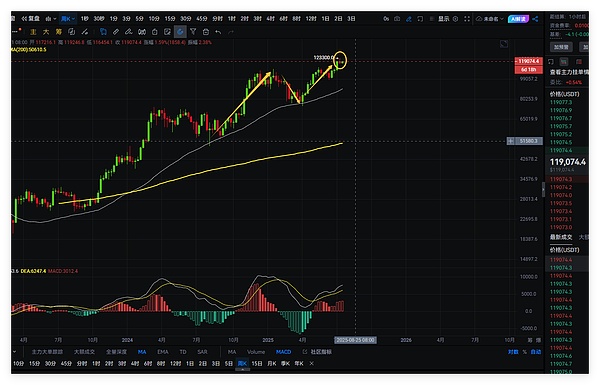Image resolution: width=600 pixels, height=385 pixels.
Task: Enter fullscreen with the expand icon
Action: click(x=467, y=19)
